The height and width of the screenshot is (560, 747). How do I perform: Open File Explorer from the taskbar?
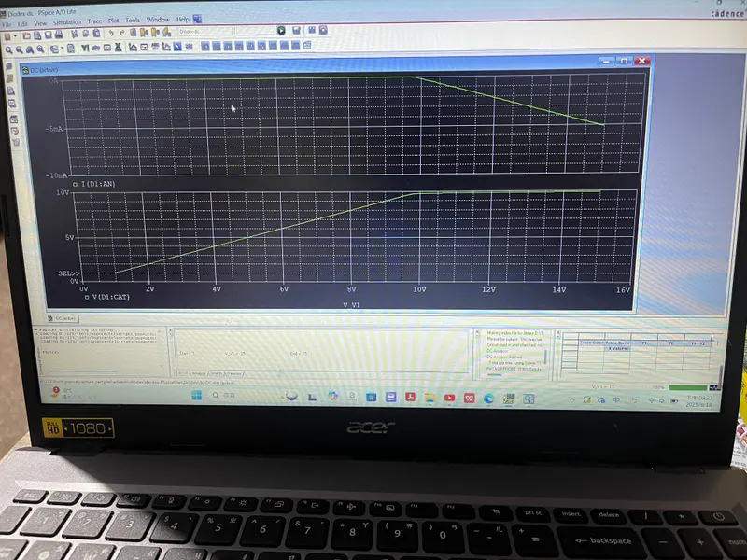pos(430,398)
